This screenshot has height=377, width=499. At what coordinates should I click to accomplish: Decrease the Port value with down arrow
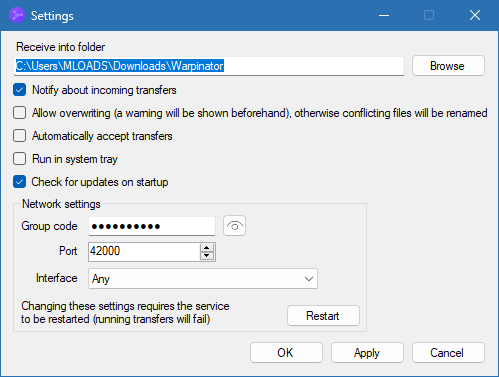207,256
